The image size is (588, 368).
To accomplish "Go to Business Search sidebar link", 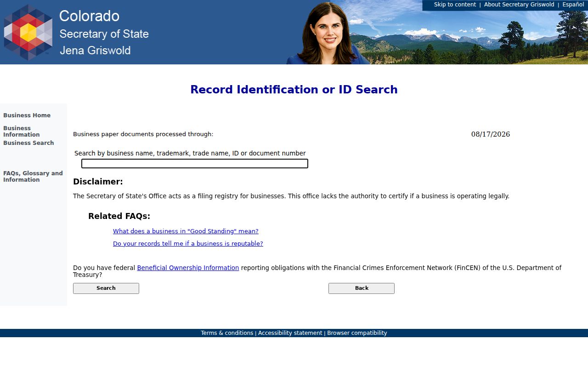I will 28,143.
